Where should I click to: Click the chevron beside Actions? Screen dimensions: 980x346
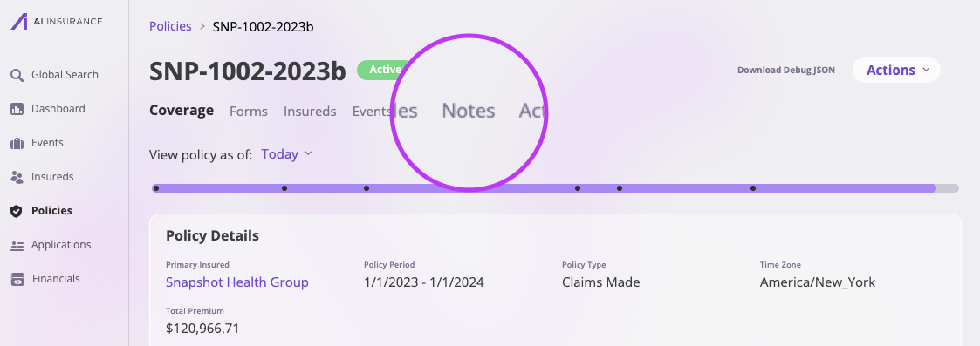(926, 70)
